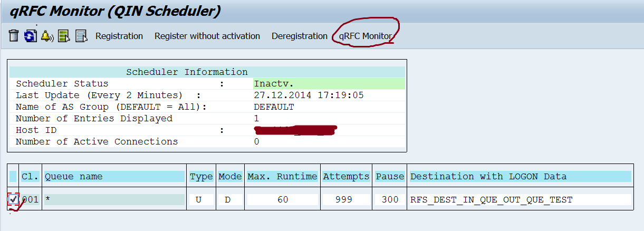
Task: Click the bell alert icon
Action: pyautogui.click(x=47, y=36)
